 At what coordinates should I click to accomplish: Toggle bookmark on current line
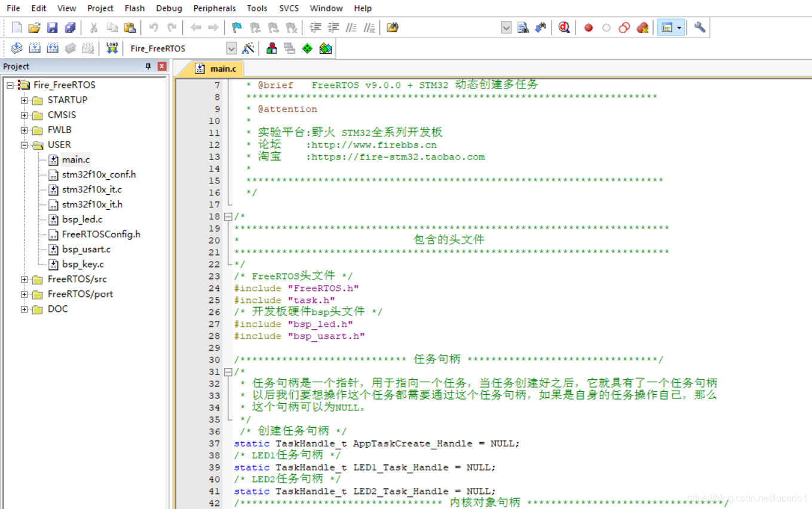click(237, 27)
